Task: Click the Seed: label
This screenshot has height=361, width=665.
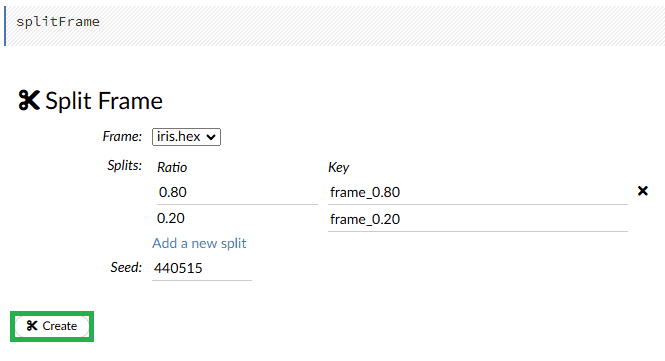Action: pos(126,267)
